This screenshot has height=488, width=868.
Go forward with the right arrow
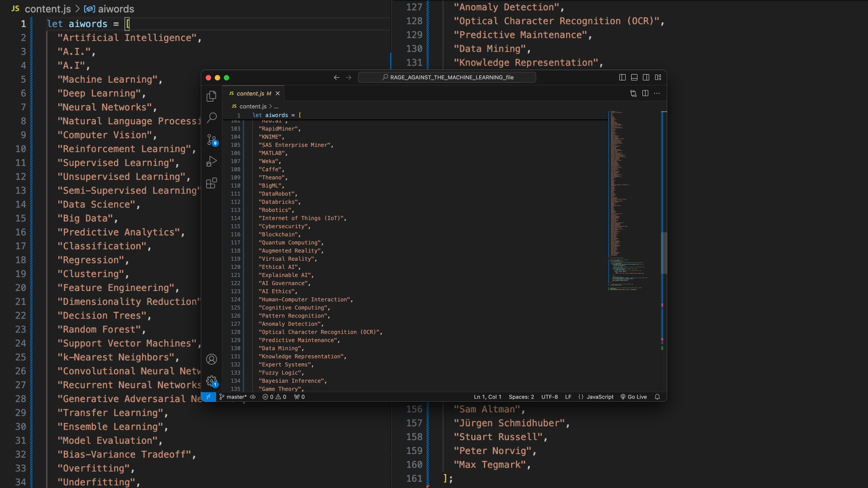349,78
